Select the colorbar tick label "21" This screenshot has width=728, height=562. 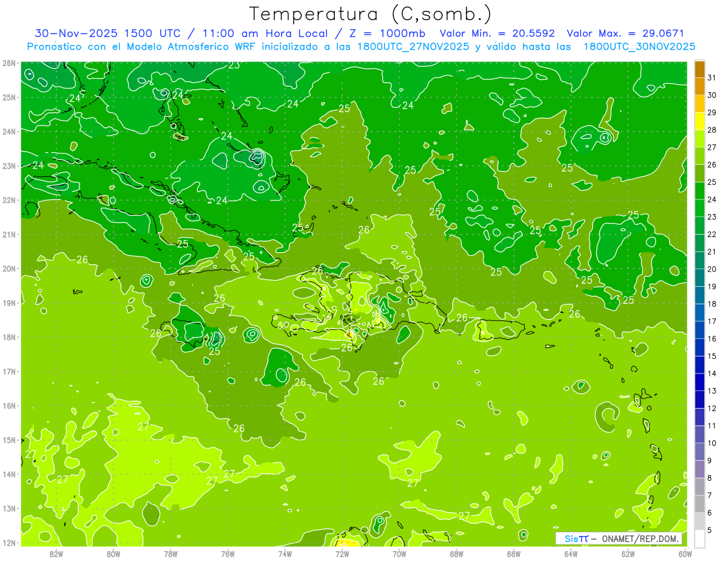point(712,252)
